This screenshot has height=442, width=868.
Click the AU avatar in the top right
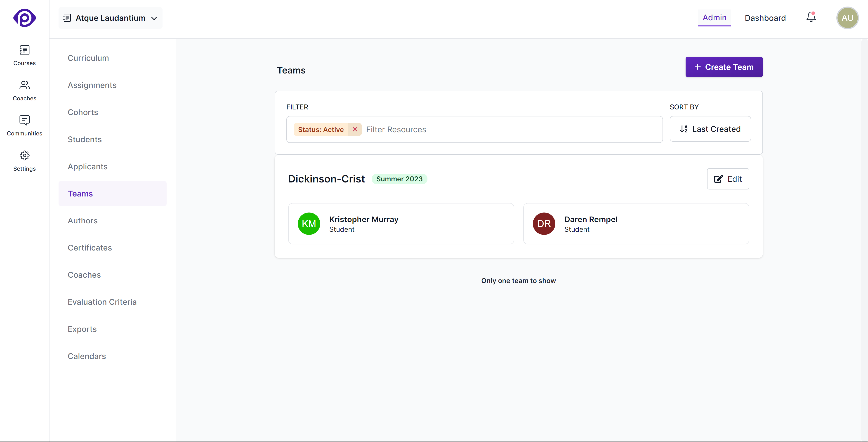(847, 18)
